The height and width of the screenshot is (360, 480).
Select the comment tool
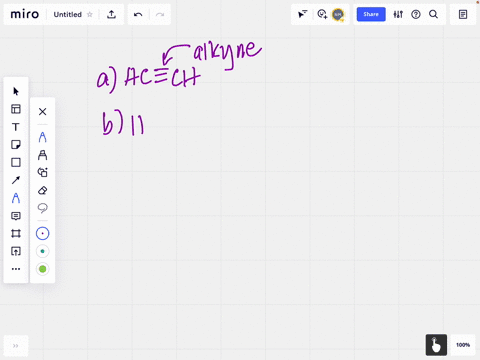[16, 216]
